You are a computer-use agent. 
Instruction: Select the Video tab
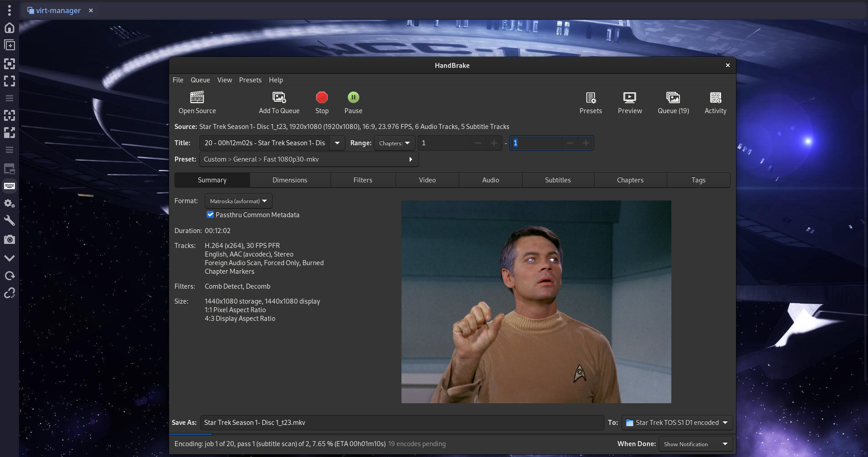tap(427, 180)
